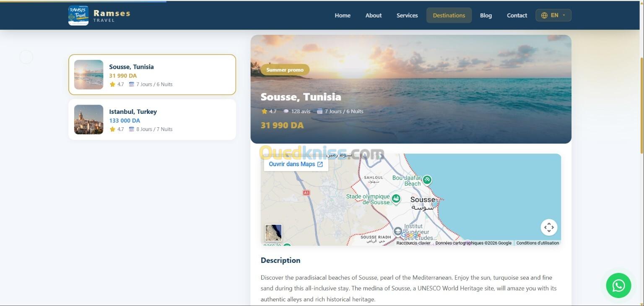The height and width of the screenshot is (306, 644).
Task: Click the Ramses brand name text
Action: point(112,13)
